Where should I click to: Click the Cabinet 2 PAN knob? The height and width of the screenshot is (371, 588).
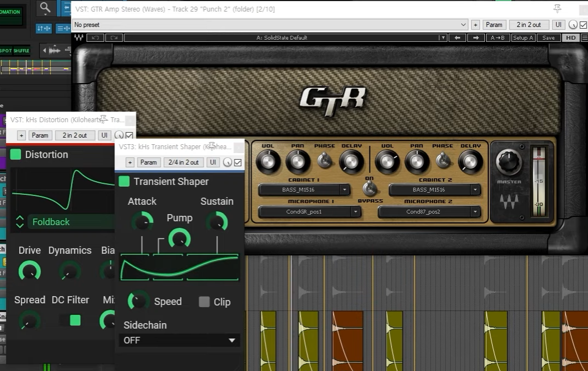click(416, 161)
